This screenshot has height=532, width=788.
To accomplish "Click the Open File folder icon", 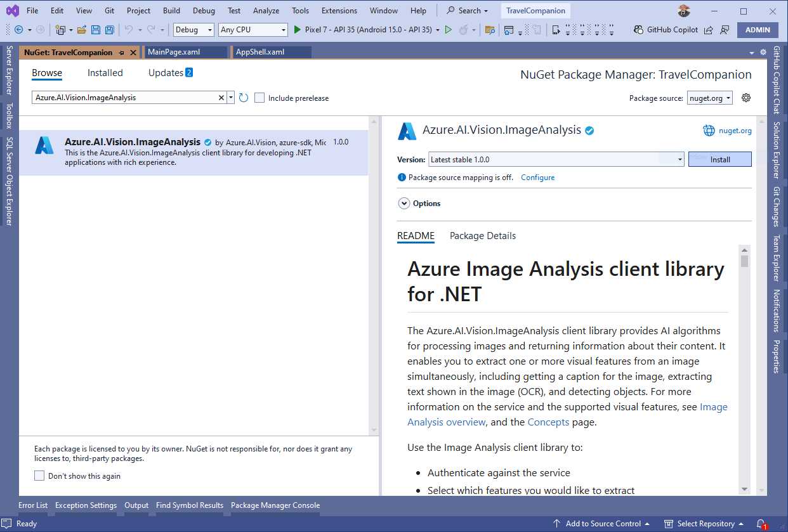I will [x=82, y=30].
